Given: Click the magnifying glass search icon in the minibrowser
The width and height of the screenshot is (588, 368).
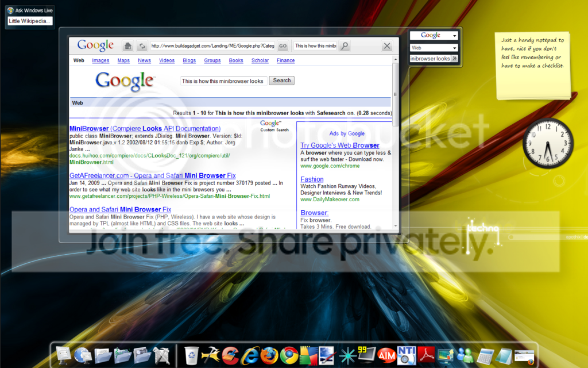Looking at the screenshot, I should point(345,46).
